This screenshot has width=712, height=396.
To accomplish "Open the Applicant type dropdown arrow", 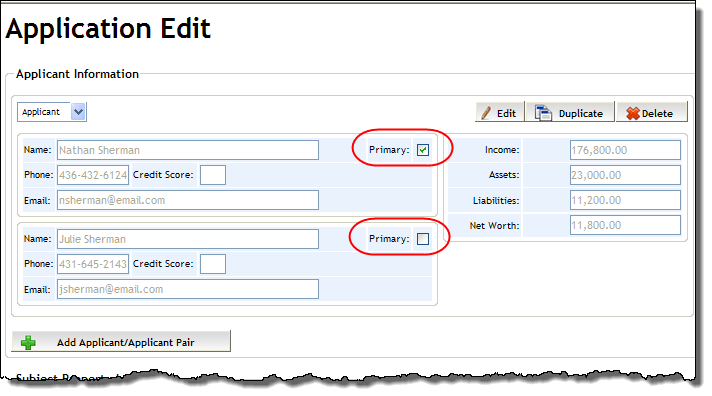I will [78, 112].
